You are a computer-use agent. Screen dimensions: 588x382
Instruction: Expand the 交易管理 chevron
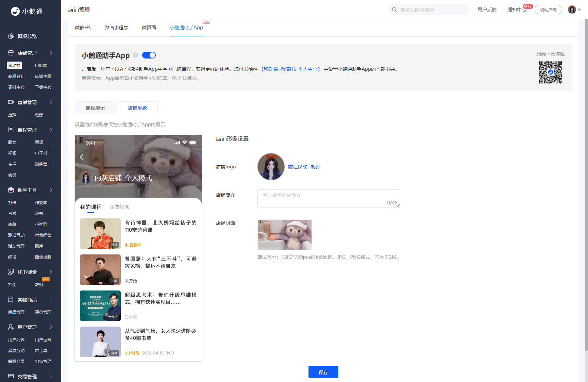(x=51, y=376)
